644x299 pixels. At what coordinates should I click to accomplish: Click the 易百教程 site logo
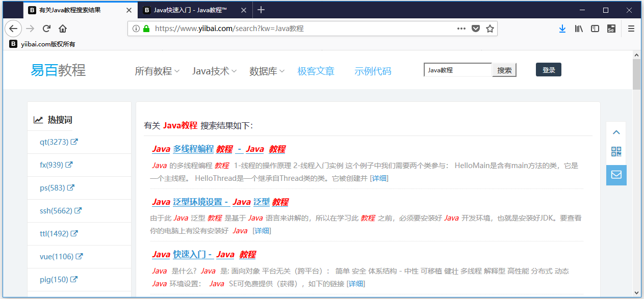point(58,70)
